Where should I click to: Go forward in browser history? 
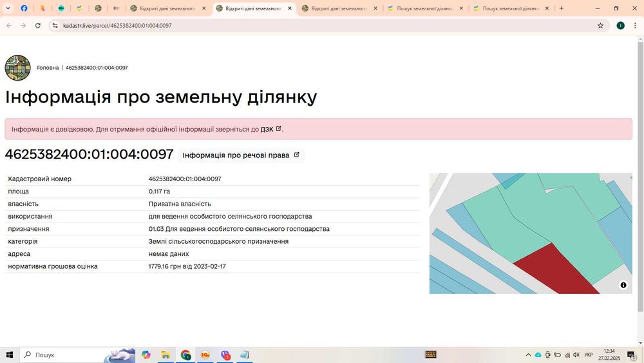(x=23, y=26)
